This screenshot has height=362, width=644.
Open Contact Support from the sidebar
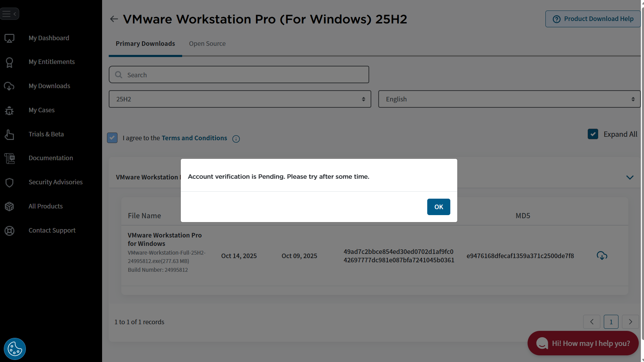(x=9, y=230)
